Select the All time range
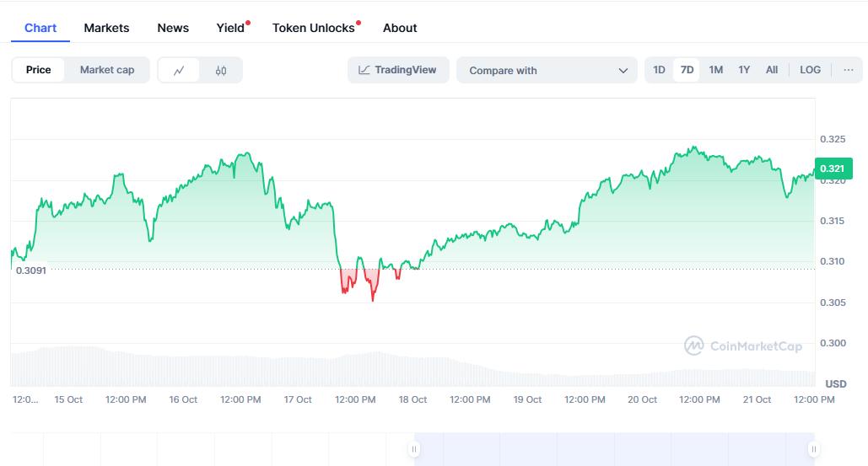This screenshot has height=466, width=868. (x=771, y=70)
